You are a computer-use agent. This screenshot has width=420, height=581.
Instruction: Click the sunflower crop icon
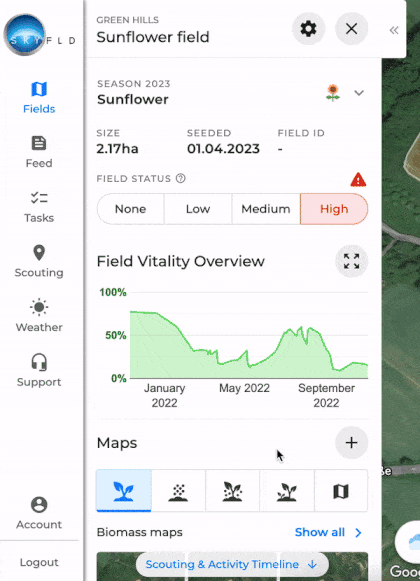click(x=333, y=93)
